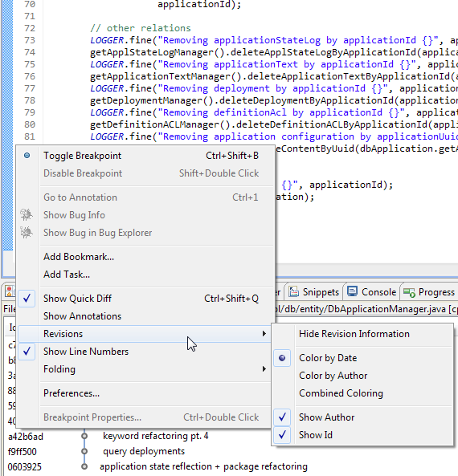
Task: Select commit f9ff500 in history
Action: pos(22,452)
